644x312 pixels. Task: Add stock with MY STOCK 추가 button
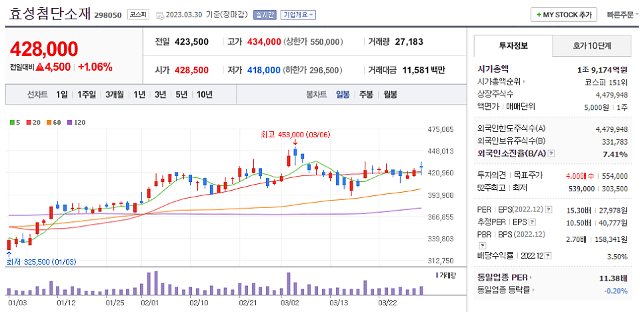coord(563,15)
